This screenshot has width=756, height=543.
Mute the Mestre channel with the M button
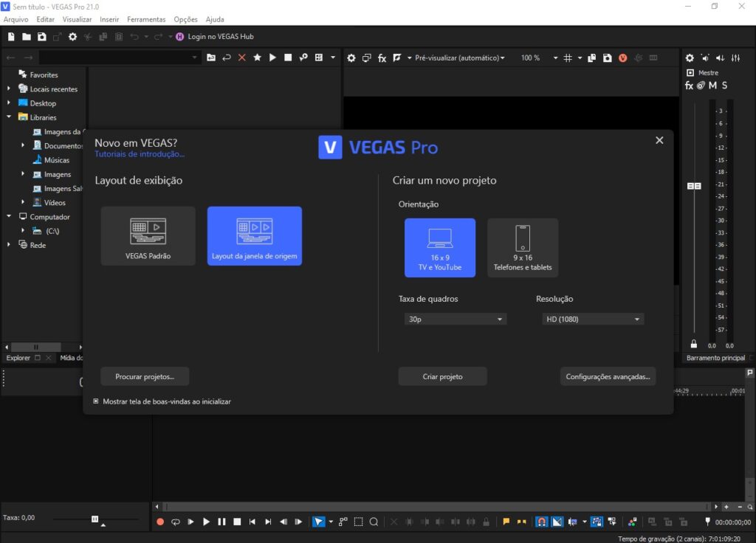click(712, 85)
